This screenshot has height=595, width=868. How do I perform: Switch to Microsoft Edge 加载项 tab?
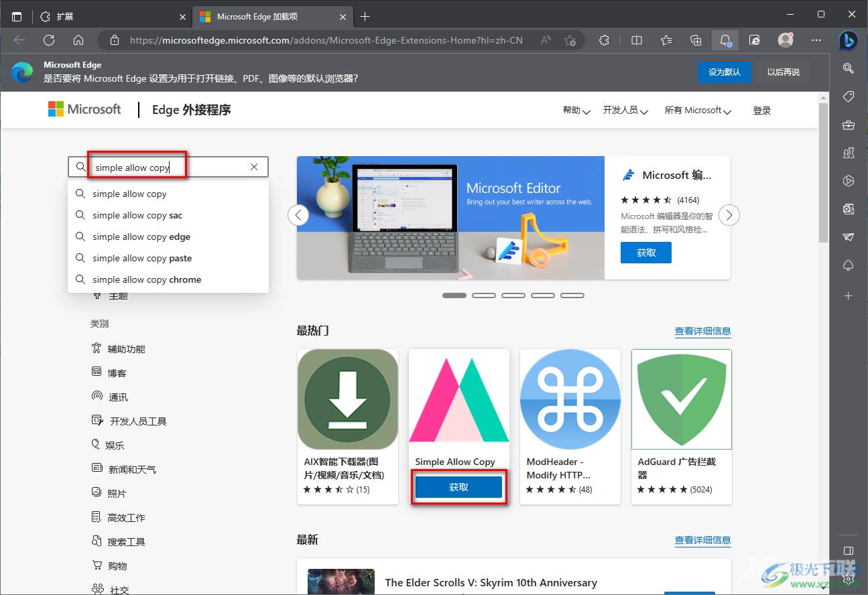(x=272, y=17)
